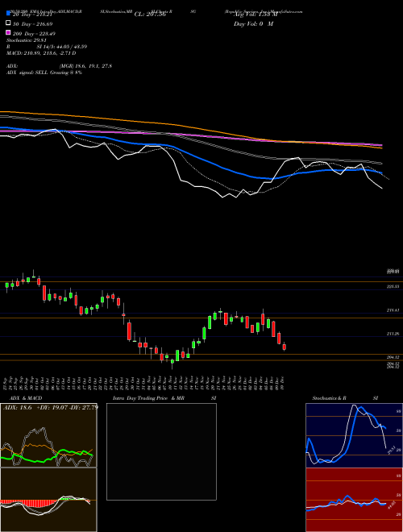This screenshot has width=403, height=532.
Task: Open the red RSI mini chart
Action: click(x=354, y=500)
